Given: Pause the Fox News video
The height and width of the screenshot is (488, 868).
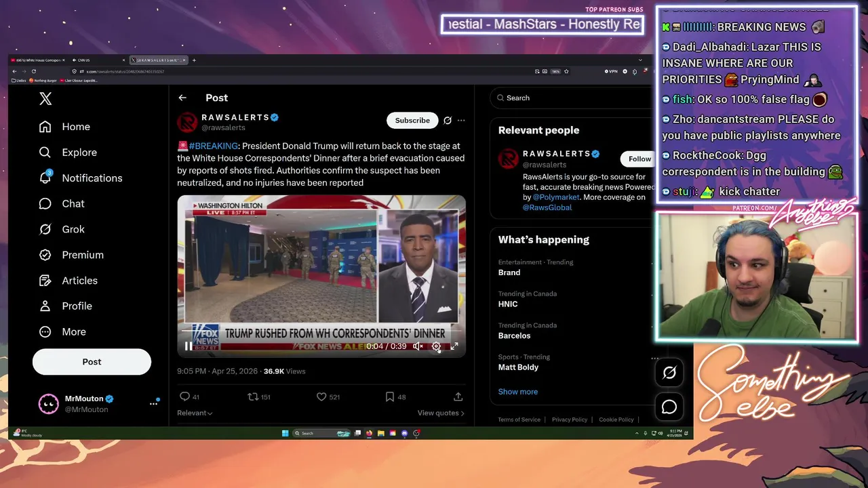Looking at the screenshot, I should click(x=188, y=346).
